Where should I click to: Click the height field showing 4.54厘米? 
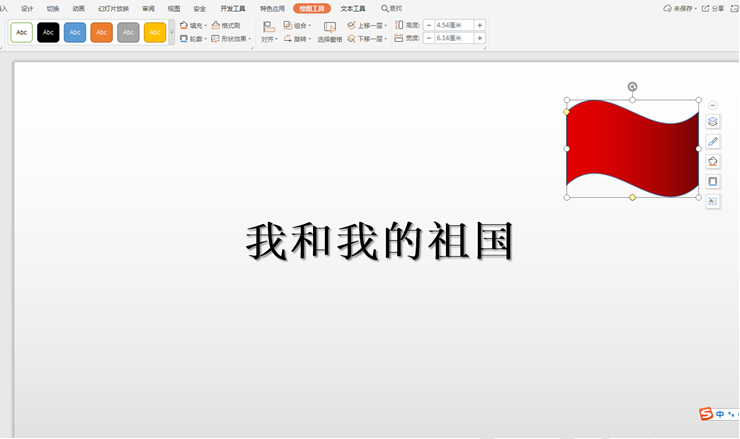coord(454,25)
